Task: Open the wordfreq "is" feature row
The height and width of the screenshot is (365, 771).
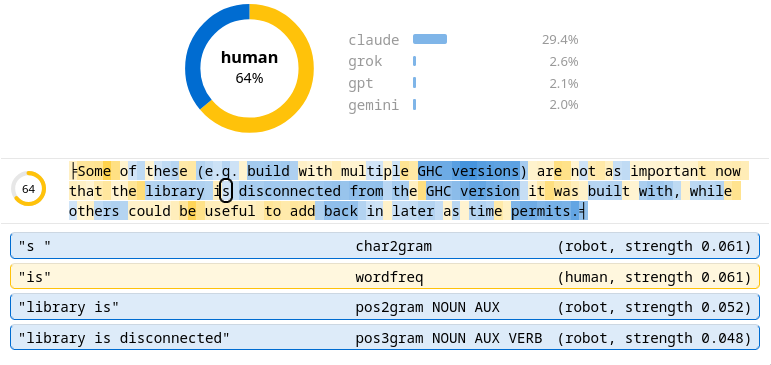Action: click(385, 276)
